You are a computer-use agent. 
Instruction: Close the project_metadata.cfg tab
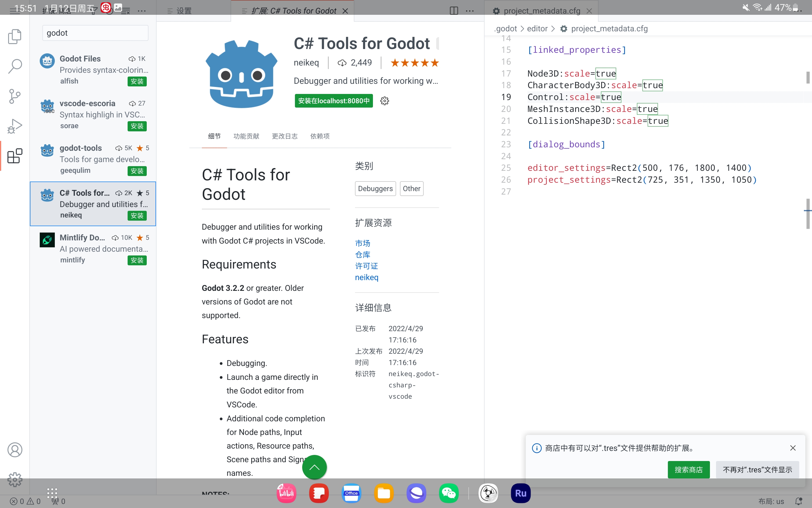coord(589,11)
